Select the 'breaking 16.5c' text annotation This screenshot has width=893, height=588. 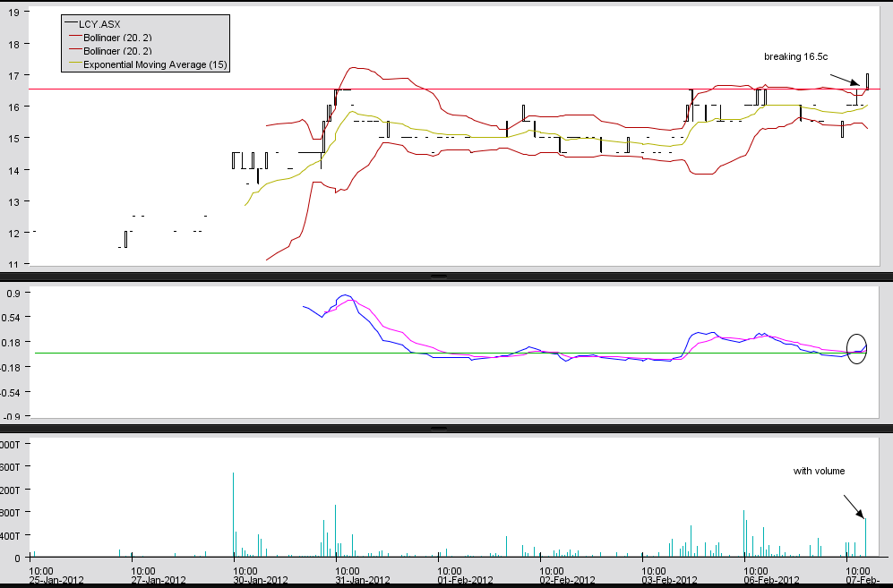pyautogui.click(x=795, y=56)
